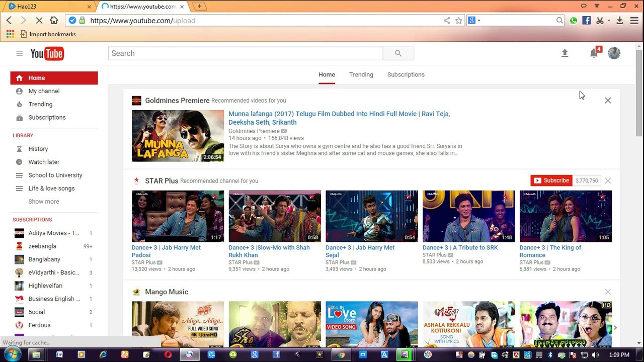The width and height of the screenshot is (644, 362).
Task: Close the YouTube tab
Action: [182, 7]
